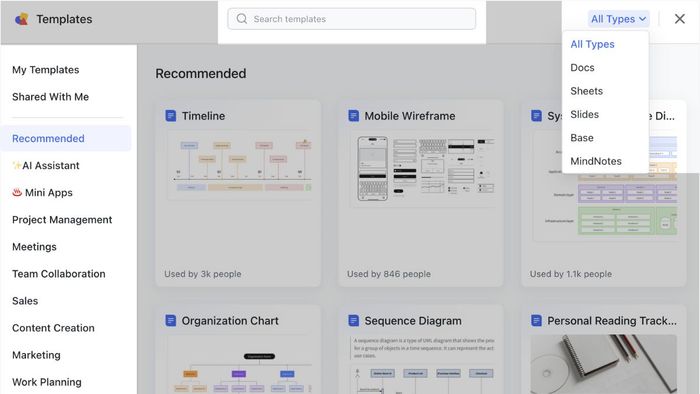The image size is (700, 394).
Task: Click the 'Used by 3k people' text
Action: pos(203,274)
